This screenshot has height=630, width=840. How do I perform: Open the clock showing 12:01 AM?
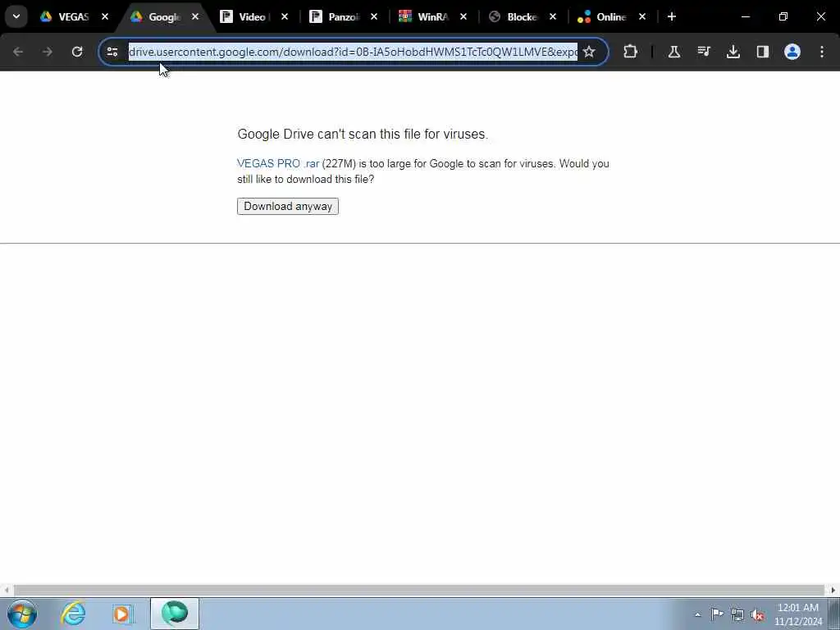click(798, 614)
